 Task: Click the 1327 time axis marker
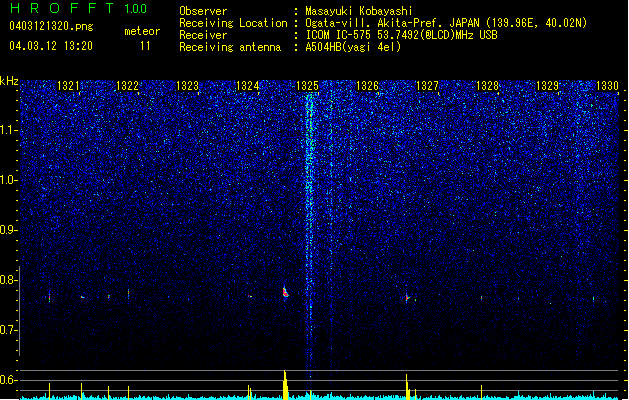(427, 85)
